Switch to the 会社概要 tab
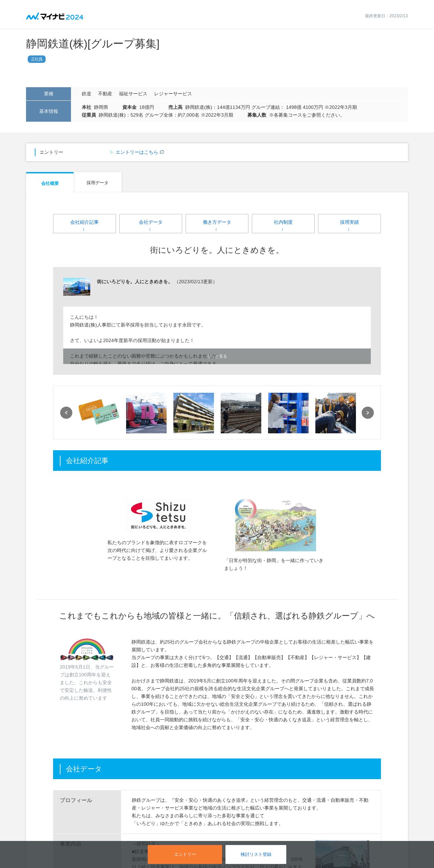The width and height of the screenshot is (434, 868). (x=50, y=183)
